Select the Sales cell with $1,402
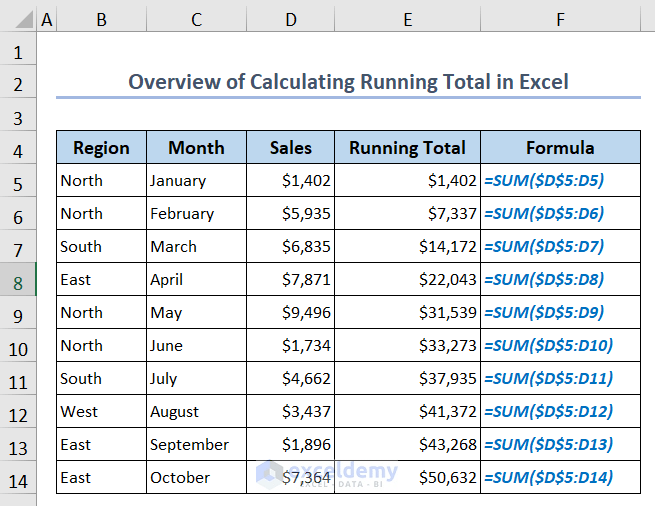 [x=290, y=181]
